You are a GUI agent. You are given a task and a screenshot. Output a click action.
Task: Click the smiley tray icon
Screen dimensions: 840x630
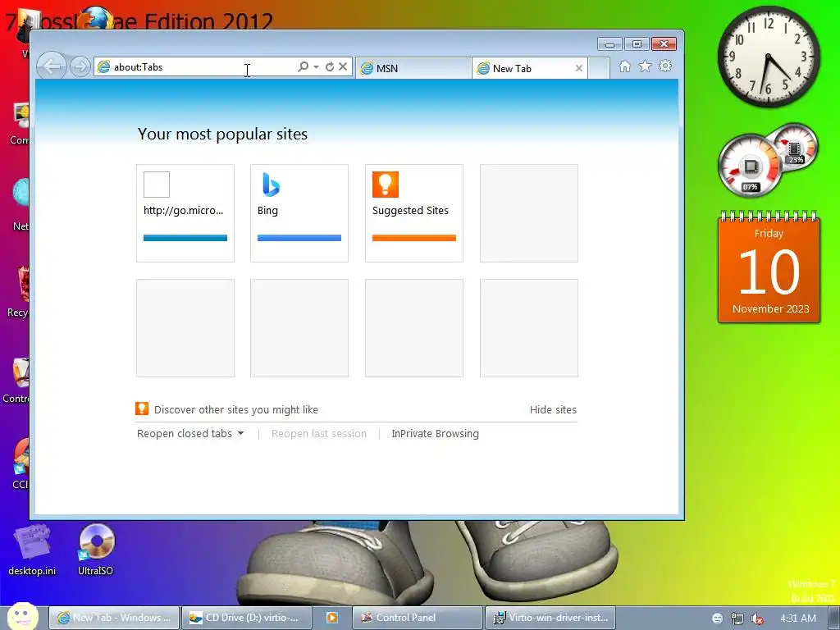click(717, 619)
